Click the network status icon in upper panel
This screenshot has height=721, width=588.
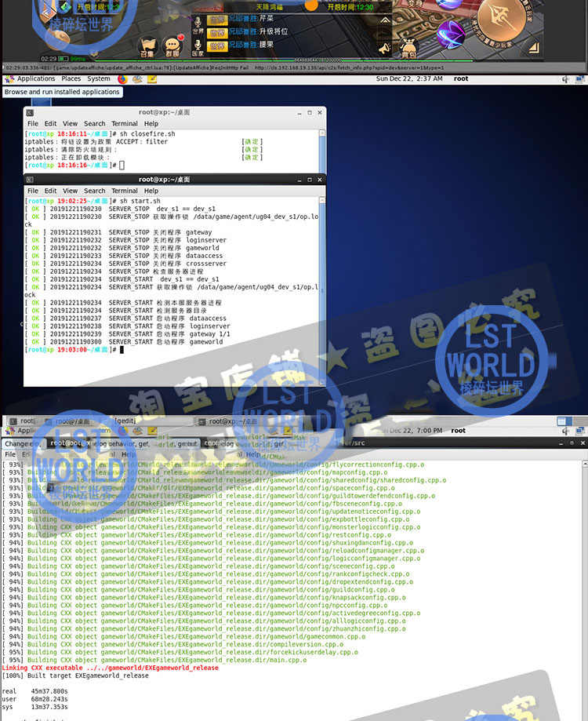pos(579,79)
